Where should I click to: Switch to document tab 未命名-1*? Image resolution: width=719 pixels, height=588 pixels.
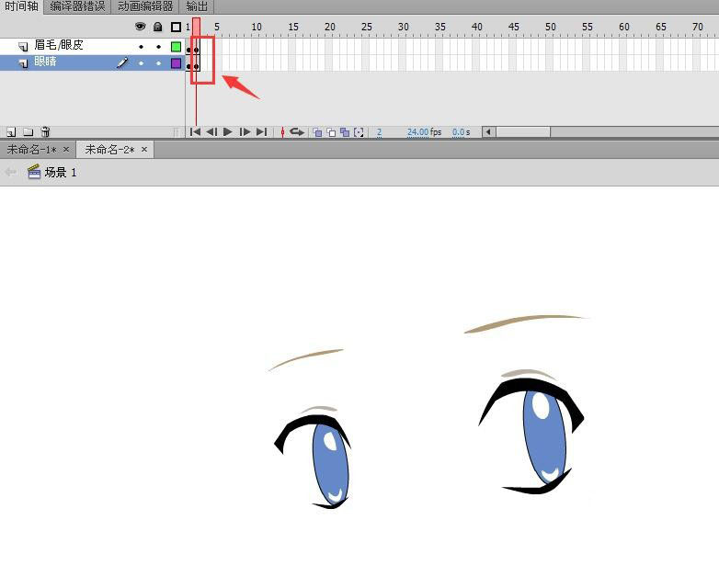coord(31,150)
